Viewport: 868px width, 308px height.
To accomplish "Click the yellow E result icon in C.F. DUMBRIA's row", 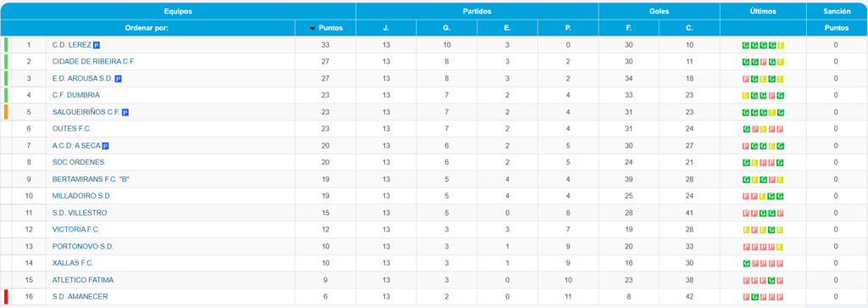I will point(746,95).
